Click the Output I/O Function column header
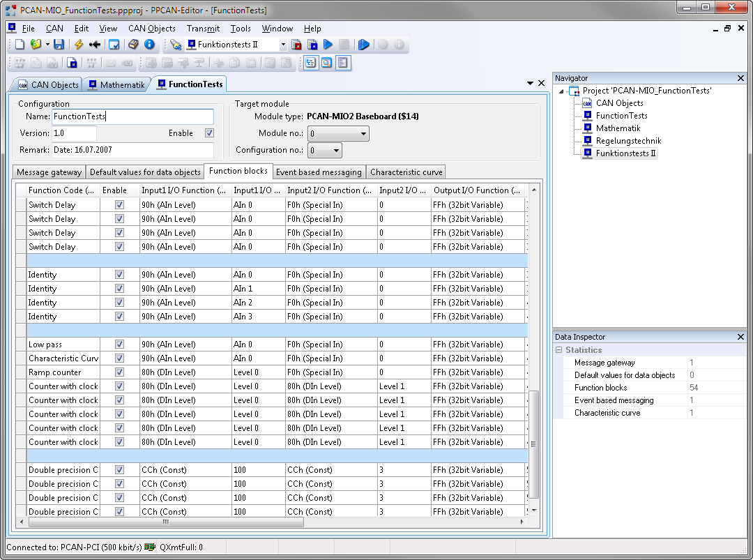753x560 pixels. click(x=478, y=190)
